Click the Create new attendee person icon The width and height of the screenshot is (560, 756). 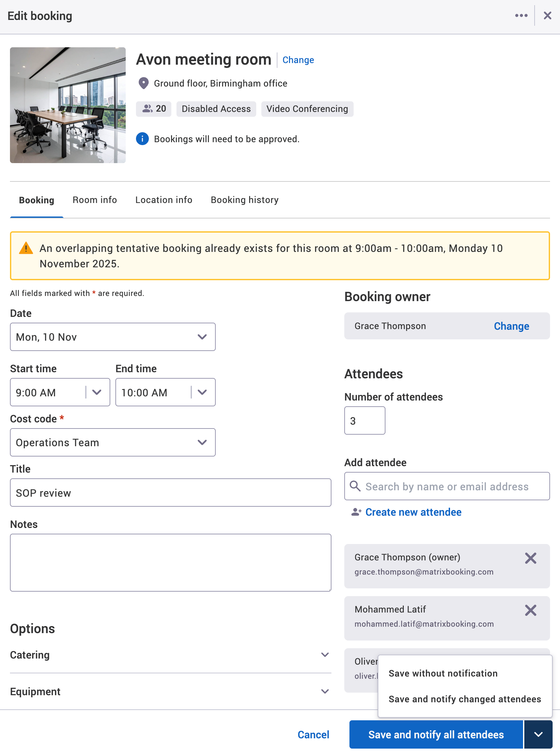point(356,512)
